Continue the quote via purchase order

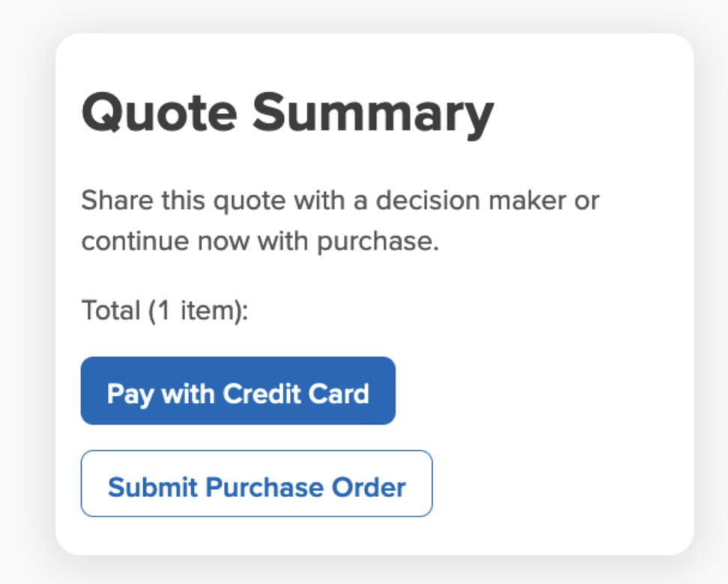(x=256, y=483)
